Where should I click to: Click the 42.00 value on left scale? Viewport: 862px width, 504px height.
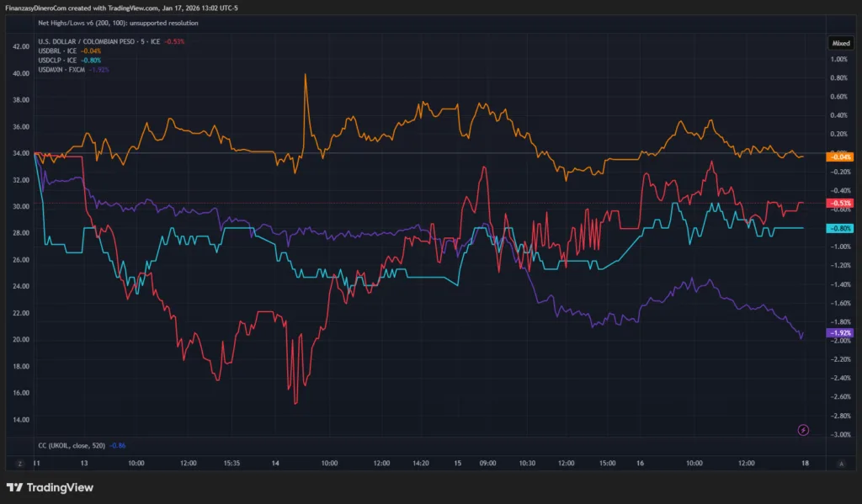(x=21, y=46)
